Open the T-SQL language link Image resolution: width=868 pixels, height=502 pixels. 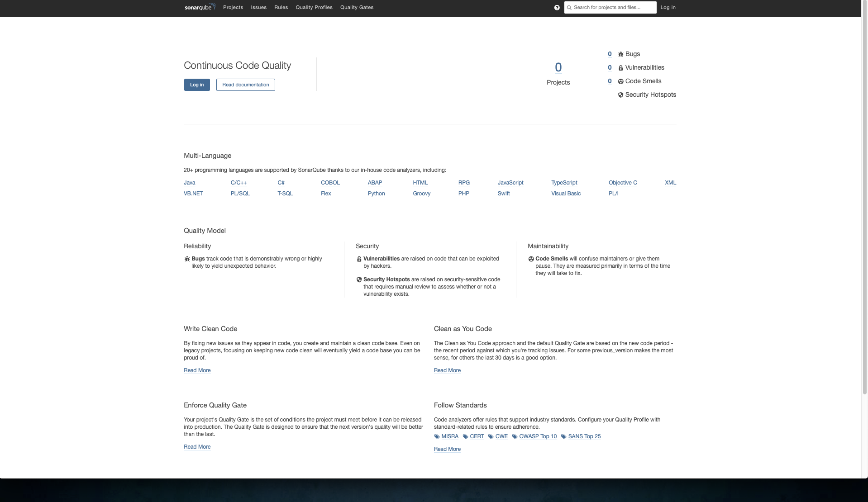tap(285, 194)
